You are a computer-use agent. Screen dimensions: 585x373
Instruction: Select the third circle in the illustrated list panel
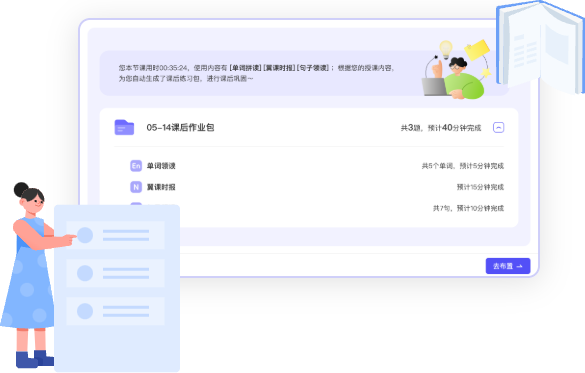(x=85, y=311)
